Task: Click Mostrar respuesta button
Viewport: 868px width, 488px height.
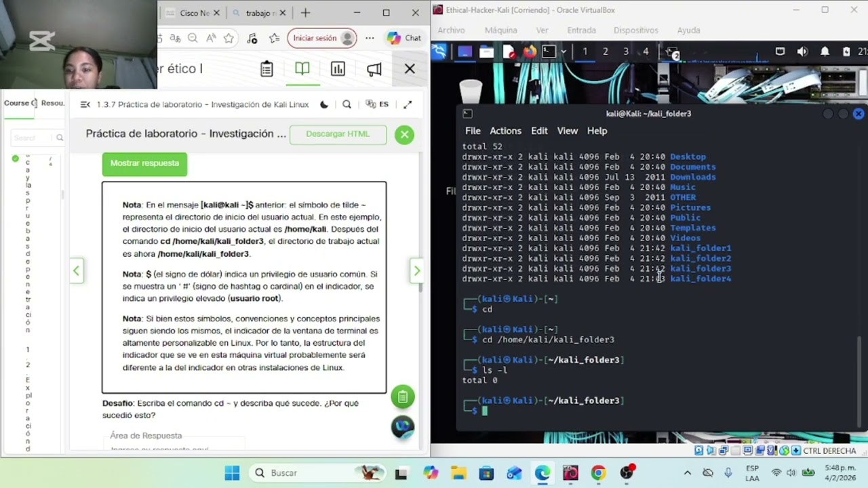Action: (x=144, y=163)
